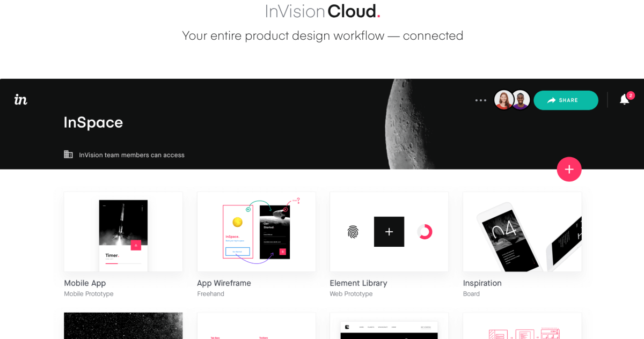Open the starry black thumbnail in second row
644x339 pixels.
(123, 326)
